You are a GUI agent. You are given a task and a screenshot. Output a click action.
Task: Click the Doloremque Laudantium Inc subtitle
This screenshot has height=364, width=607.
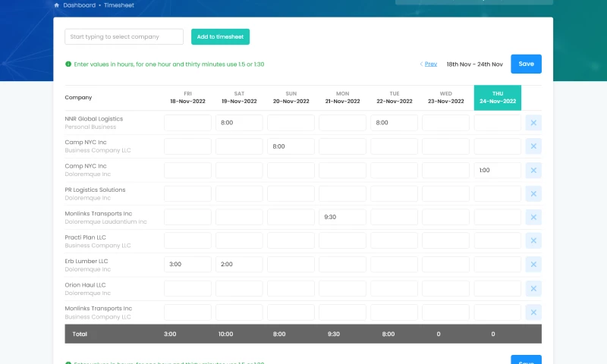point(105,221)
